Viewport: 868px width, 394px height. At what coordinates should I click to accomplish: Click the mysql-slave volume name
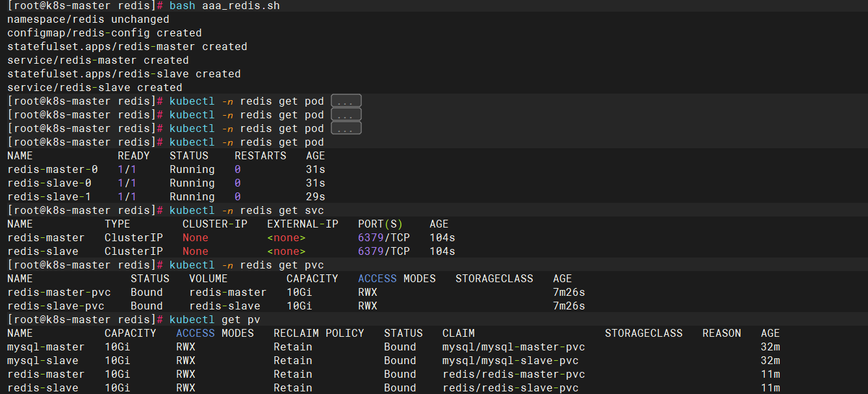click(43, 360)
